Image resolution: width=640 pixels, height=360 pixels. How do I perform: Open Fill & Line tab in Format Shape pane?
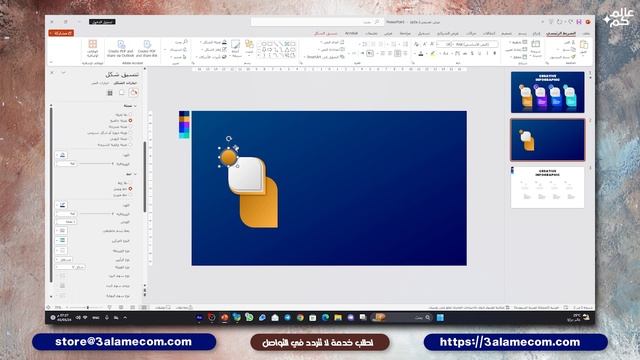pyautogui.click(x=133, y=93)
